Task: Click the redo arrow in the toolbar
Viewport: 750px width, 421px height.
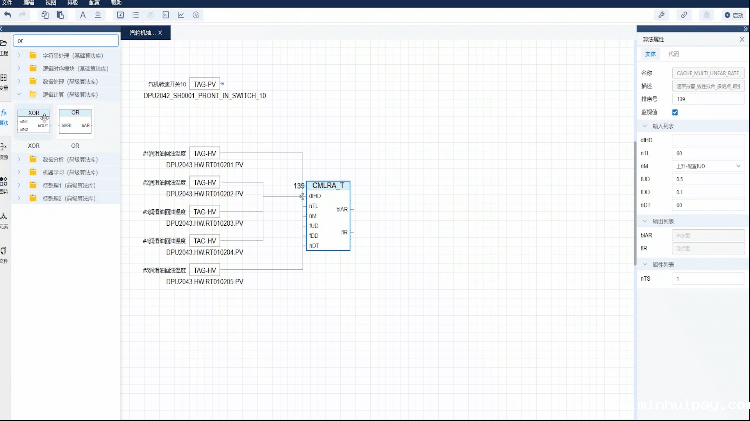Action: click(x=23, y=15)
